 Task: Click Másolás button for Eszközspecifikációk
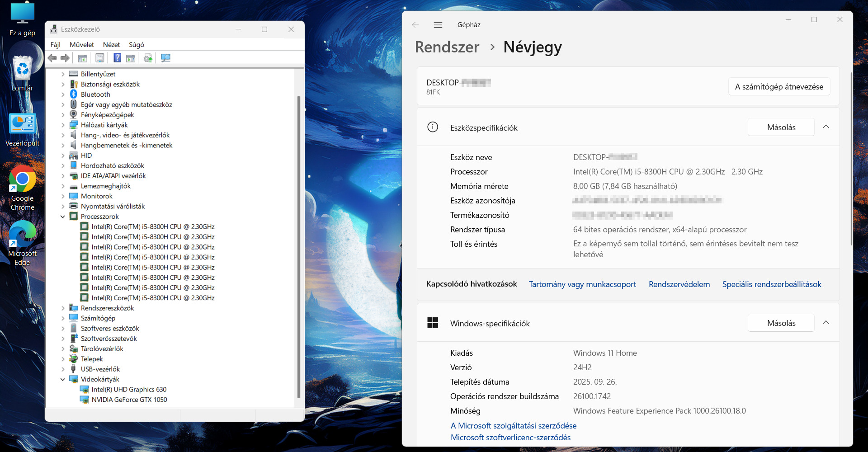pyautogui.click(x=781, y=127)
